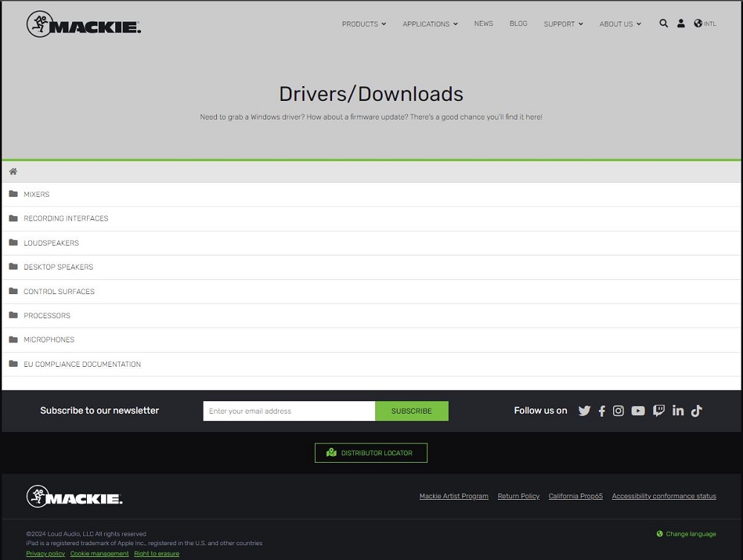Click the Microphones folder icon
The height and width of the screenshot is (560, 743).
[x=13, y=339]
